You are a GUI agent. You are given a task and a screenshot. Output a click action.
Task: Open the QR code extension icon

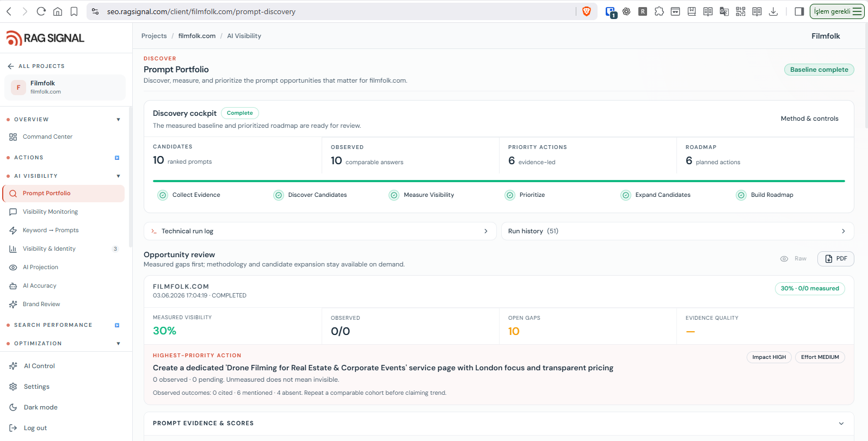click(x=741, y=11)
